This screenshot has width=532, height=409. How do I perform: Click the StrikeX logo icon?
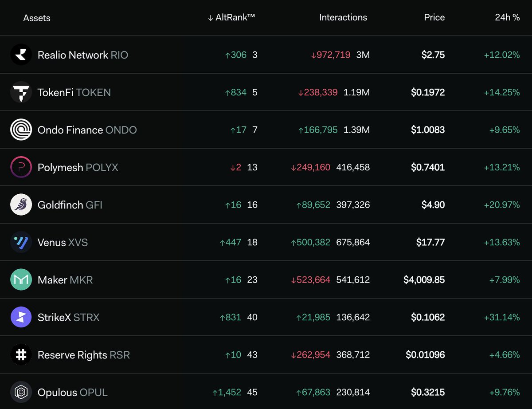coord(21,317)
